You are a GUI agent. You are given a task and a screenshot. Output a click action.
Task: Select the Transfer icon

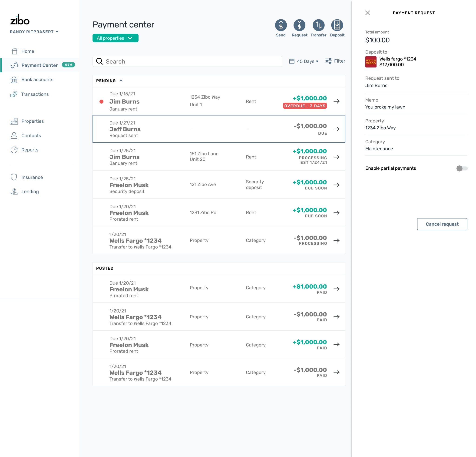pyautogui.click(x=318, y=25)
